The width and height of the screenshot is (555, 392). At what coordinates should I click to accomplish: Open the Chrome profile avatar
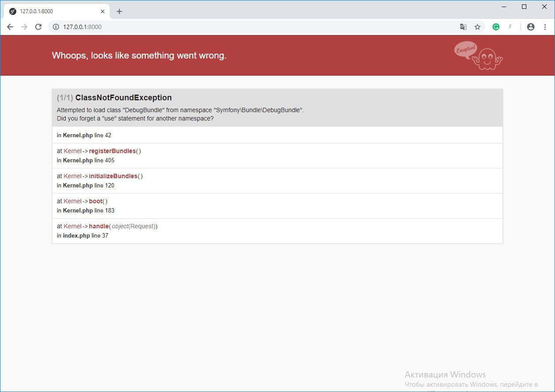531,27
